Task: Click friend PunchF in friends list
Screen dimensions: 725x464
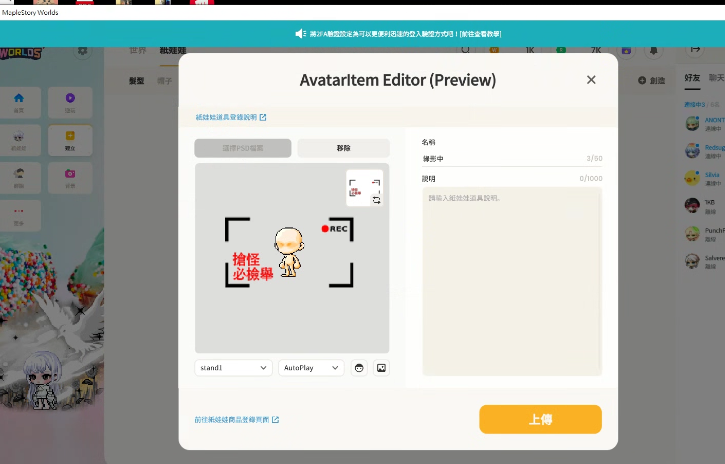Action: click(x=704, y=233)
